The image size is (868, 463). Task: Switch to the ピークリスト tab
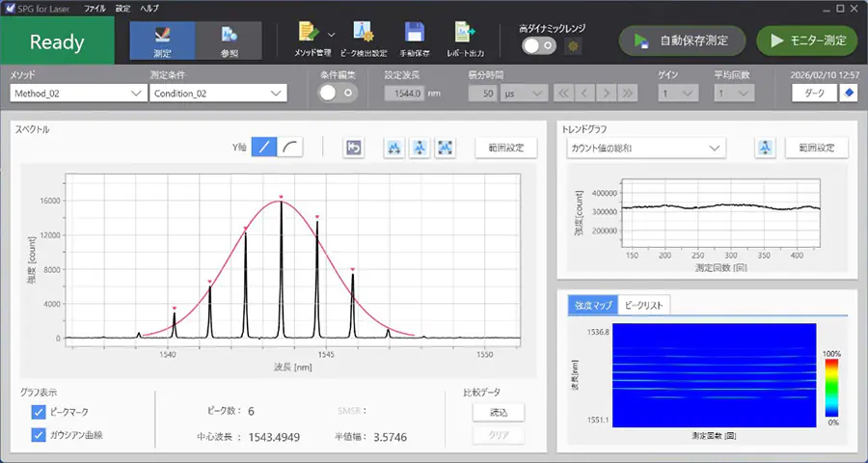[x=644, y=306]
